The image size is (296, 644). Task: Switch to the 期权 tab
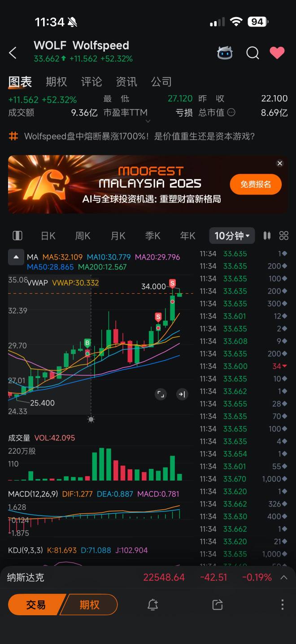point(56,82)
